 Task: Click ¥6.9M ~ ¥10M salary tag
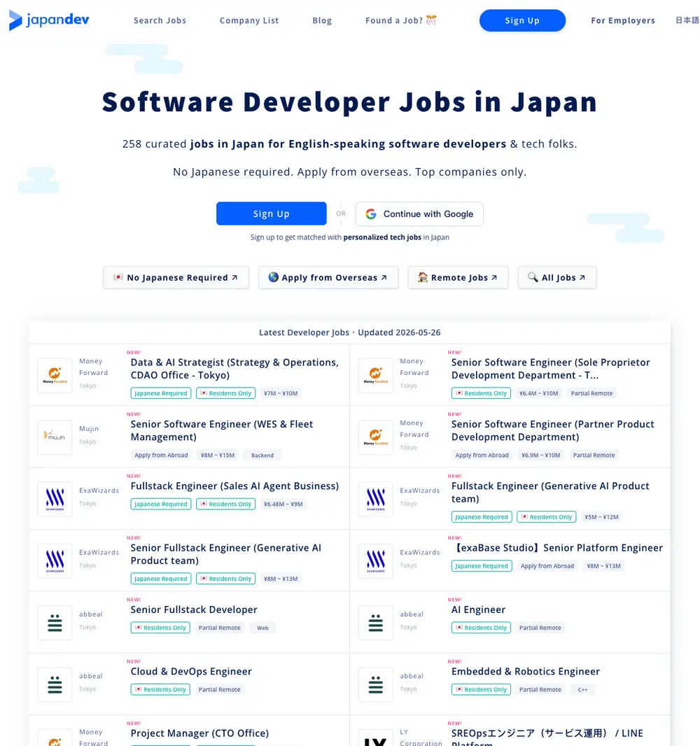(x=540, y=455)
